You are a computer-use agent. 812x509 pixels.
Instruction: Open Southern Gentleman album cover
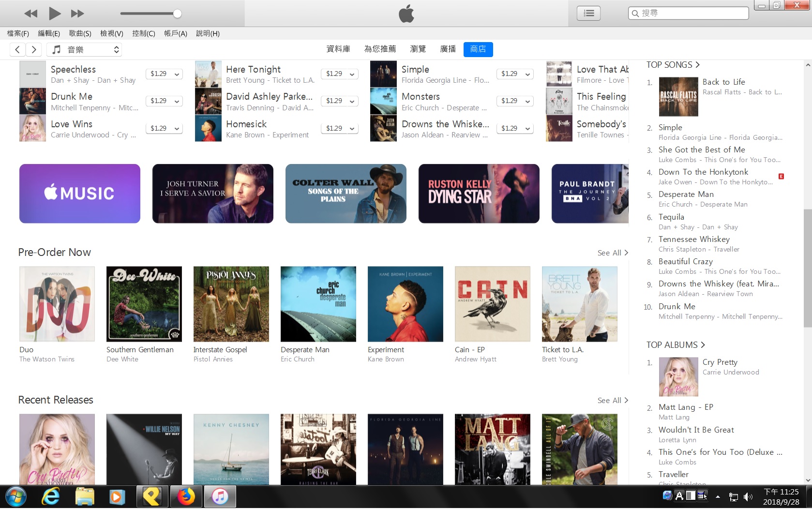[144, 304]
